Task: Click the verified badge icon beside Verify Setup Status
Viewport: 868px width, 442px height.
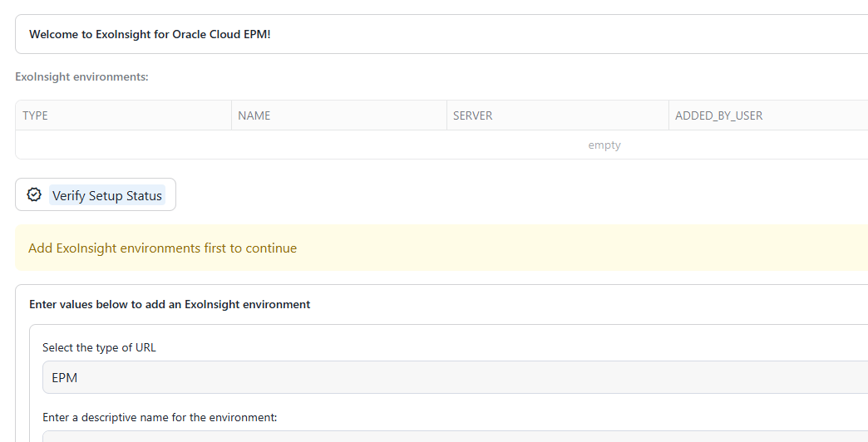Action: tap(34, 194)
